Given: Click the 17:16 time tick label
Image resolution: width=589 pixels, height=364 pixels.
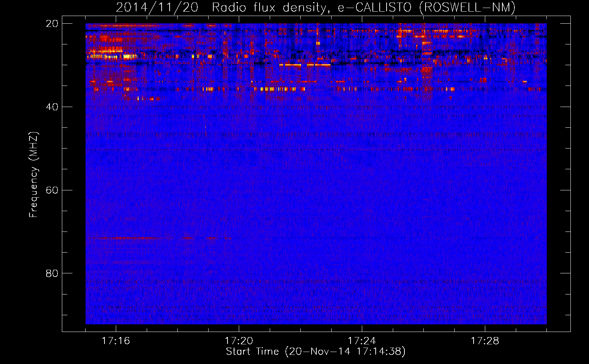Looking at the screenshot, I should [x=116, y=341].
